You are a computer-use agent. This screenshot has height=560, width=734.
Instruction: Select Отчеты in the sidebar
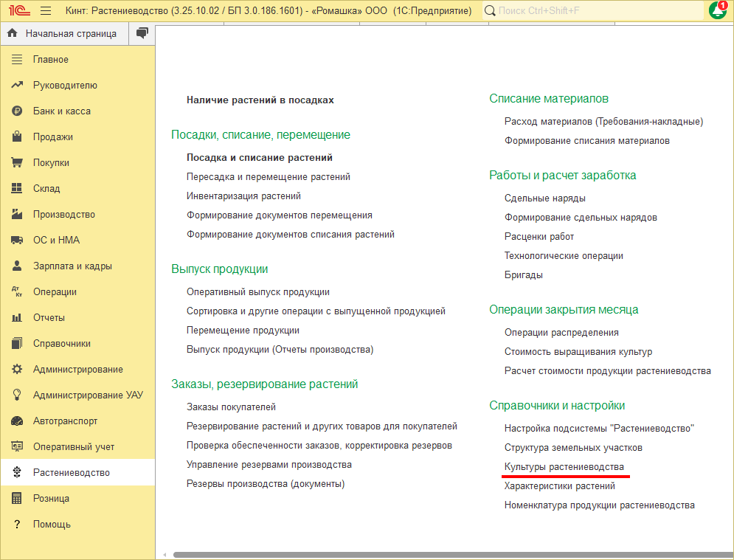point(49,318)
